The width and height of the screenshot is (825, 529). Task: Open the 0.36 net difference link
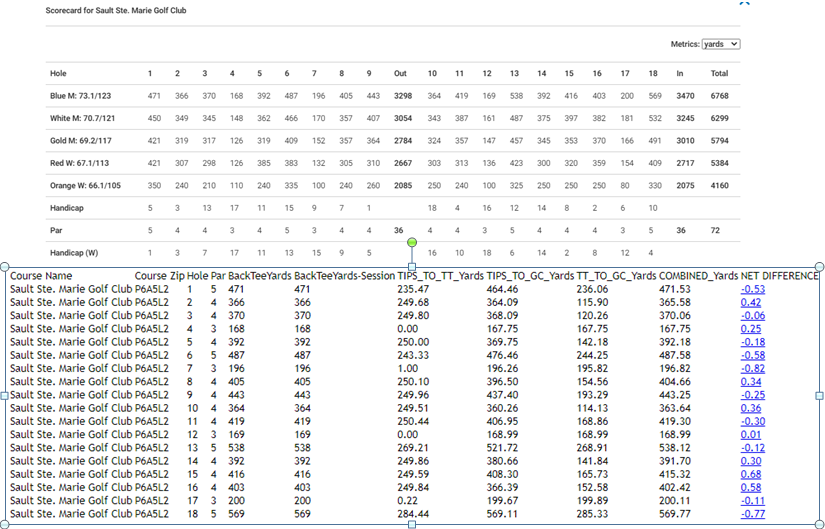750,408
